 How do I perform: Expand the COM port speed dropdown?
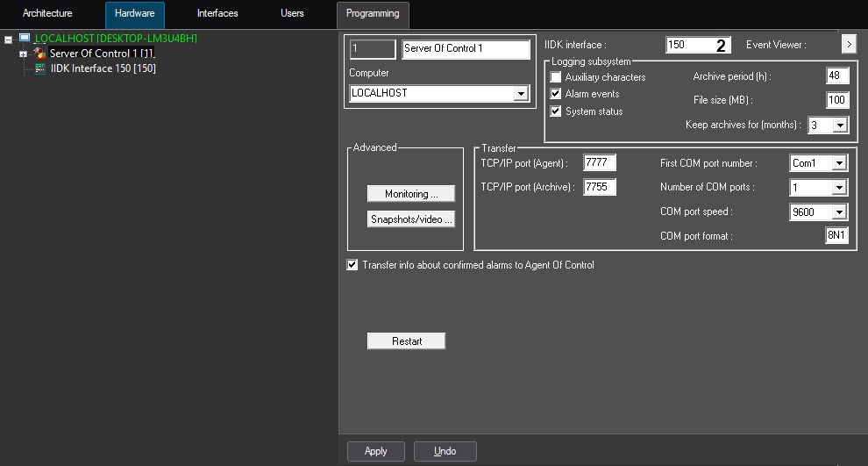coord(839,212)
